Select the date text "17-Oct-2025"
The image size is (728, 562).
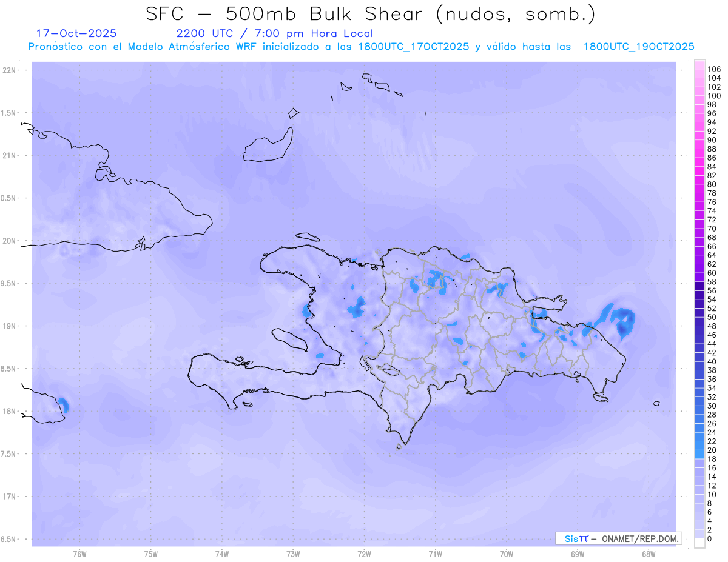(x=76, y=33)
